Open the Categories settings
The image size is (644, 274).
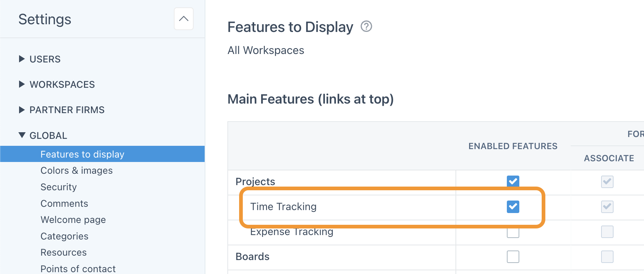click(64, 236)
